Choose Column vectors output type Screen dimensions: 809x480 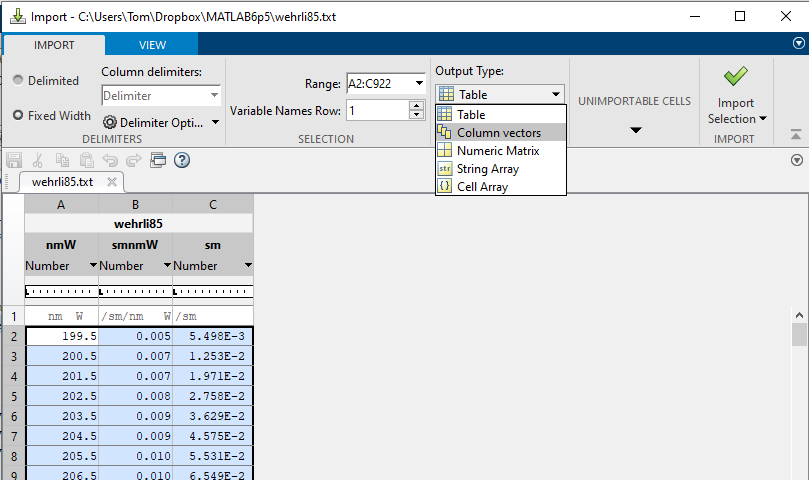pos(499,133)
